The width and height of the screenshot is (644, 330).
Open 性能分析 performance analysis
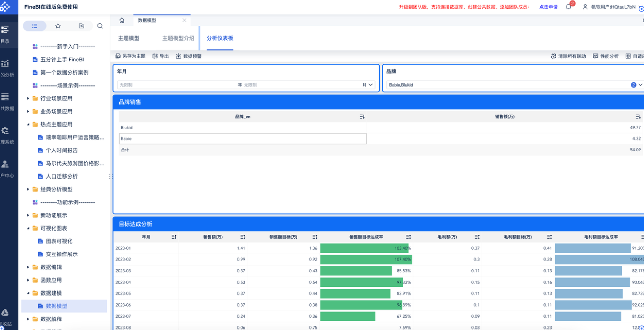pos(606,56)
